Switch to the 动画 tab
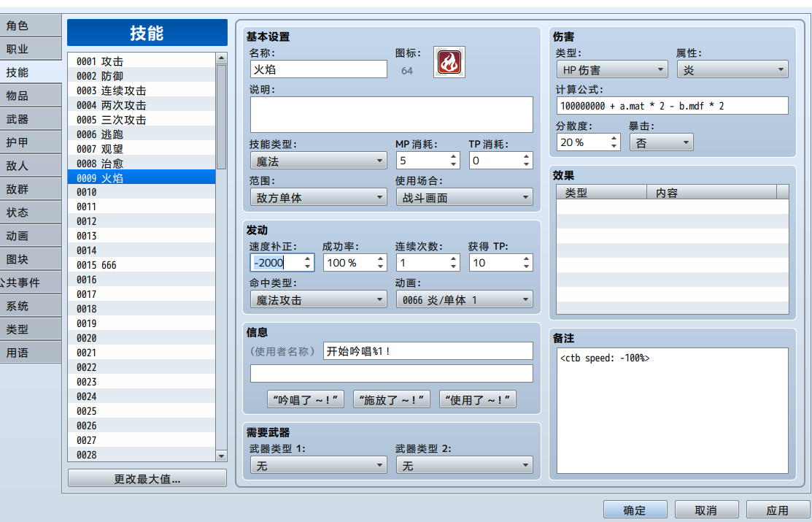The width and height of the screenshot is (812, 522). coord(30,236)
